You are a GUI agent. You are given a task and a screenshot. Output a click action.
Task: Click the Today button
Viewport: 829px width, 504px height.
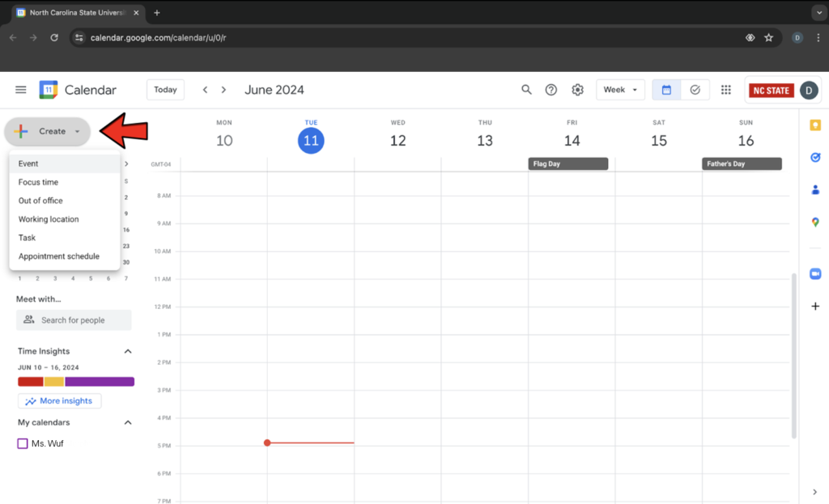point(165,90)
